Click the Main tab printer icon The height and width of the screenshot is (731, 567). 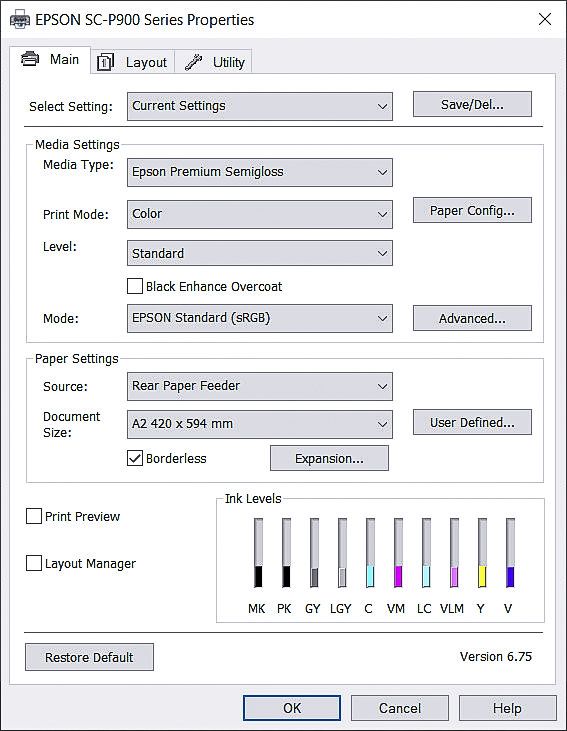point(30,59)
